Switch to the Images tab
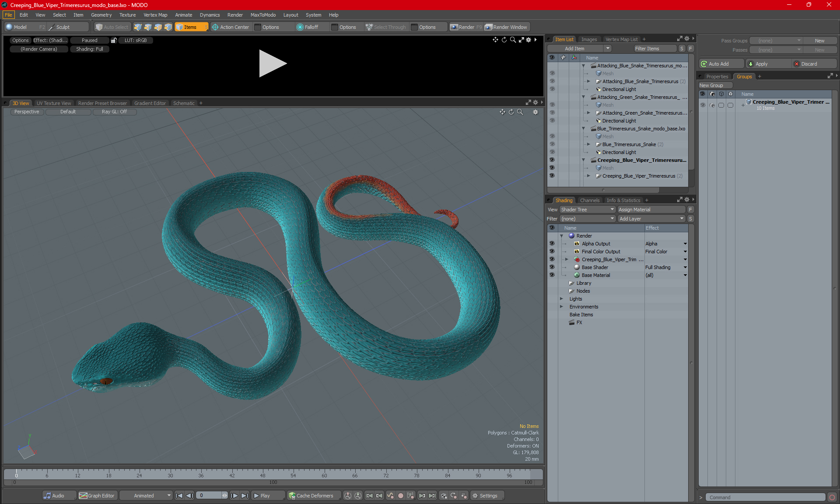The width and height of the screenshot is (840, 504). click(x=589, y=39)
